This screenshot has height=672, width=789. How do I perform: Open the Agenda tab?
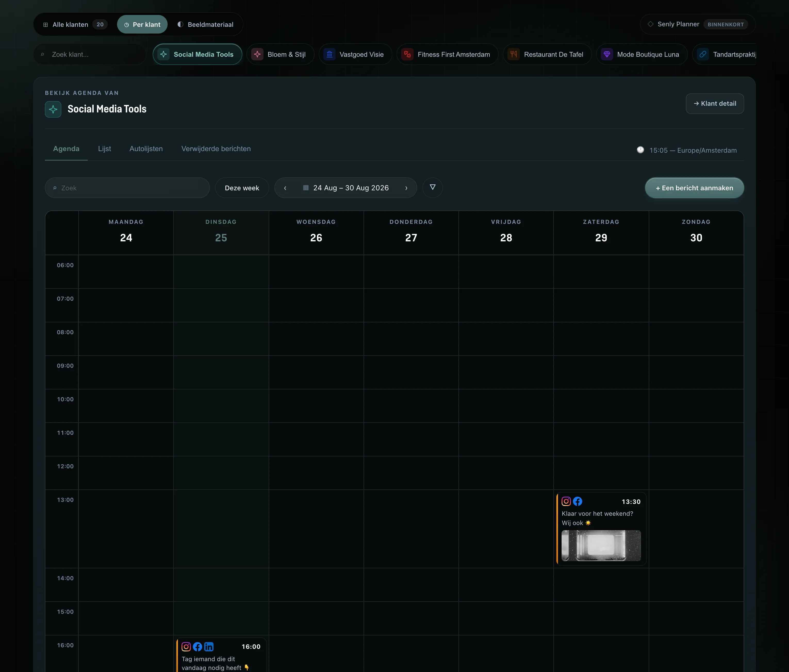click(x=66, y=149)
